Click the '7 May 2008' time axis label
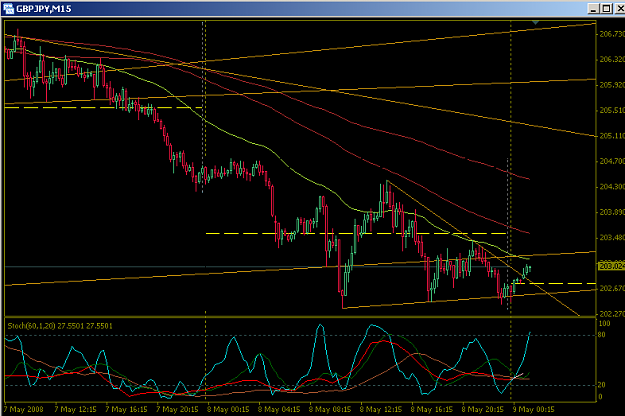 pyautogui.click(x=24, y=409)
